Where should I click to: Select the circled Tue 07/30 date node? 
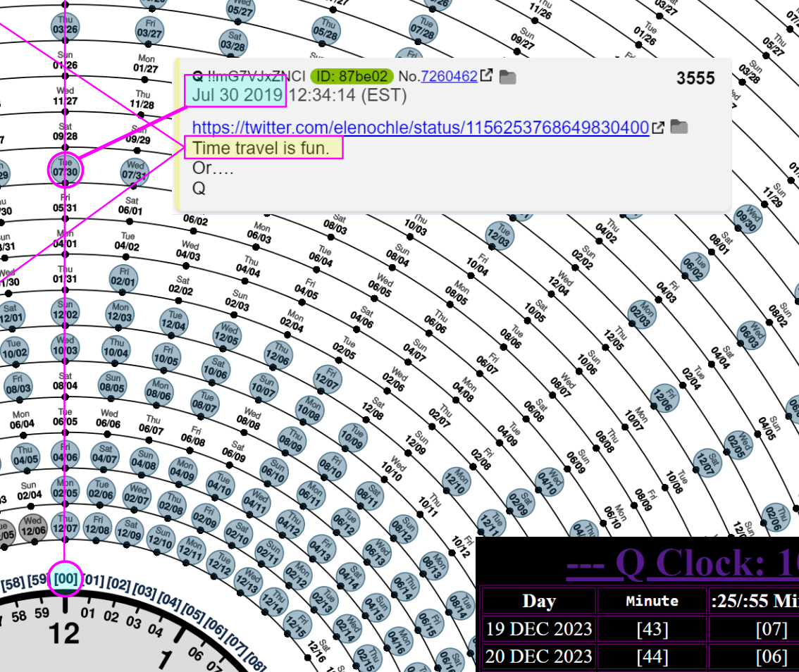tap(66, 169)
